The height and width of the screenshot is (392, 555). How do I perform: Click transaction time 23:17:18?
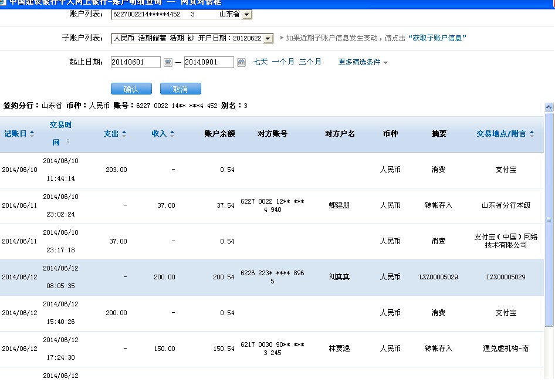[60, 250]
